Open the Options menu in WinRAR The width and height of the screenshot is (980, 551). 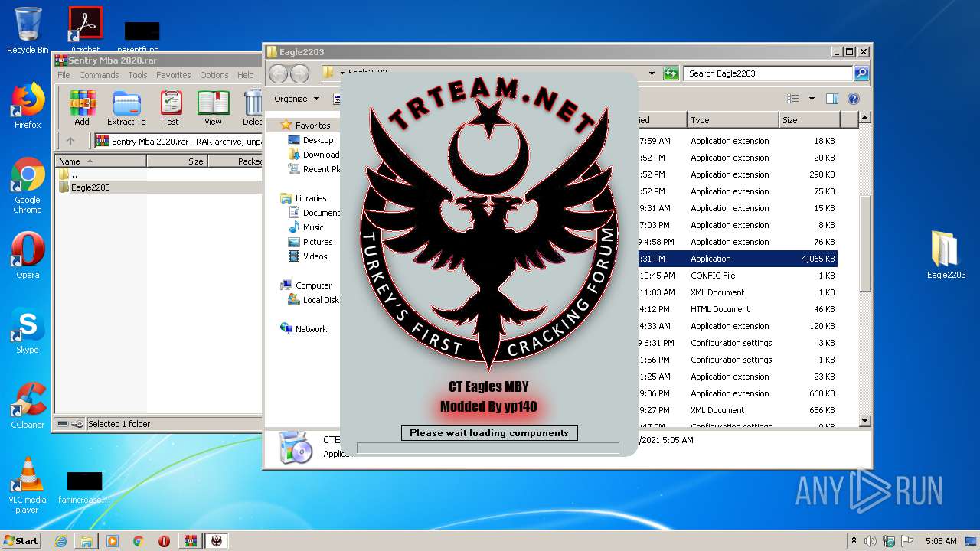pyautogui.click(x=214, y=75)
